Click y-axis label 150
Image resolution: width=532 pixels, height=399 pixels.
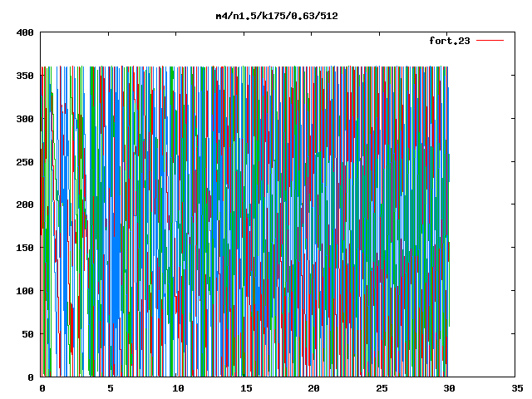click(x=25, y=248)
